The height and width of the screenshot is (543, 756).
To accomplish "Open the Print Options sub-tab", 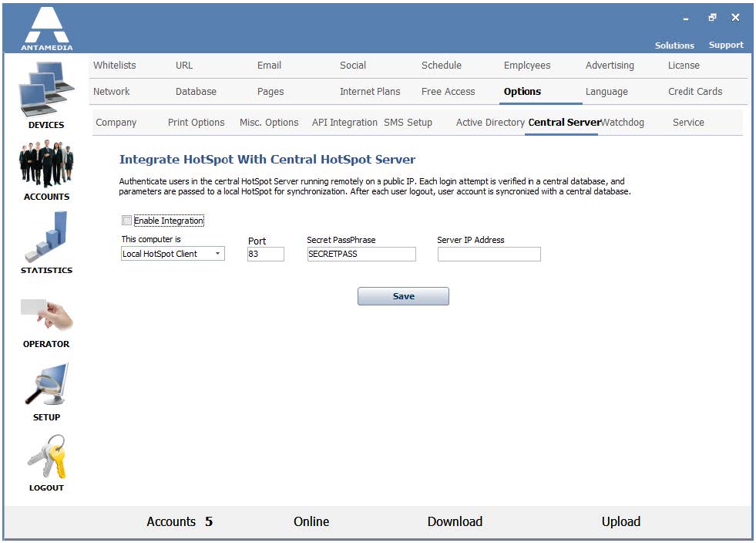I will tap(196, 122).
